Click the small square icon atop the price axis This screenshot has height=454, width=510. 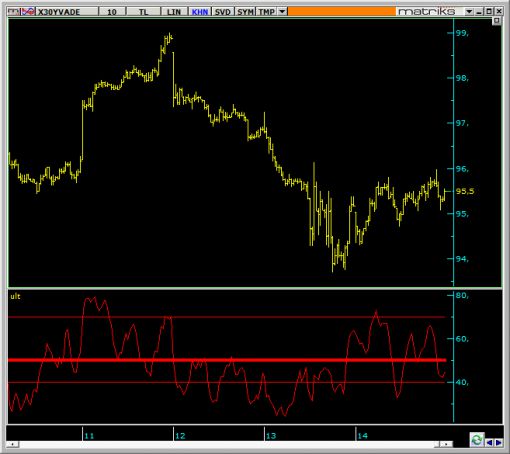coord(496,21)
